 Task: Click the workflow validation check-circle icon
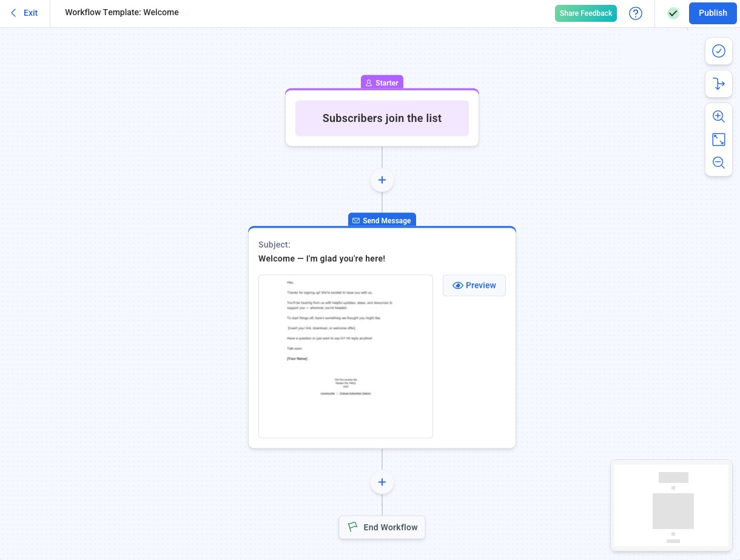pyautogui.click(x=719, y=51)
